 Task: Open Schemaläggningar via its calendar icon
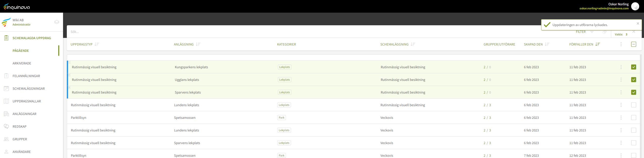click(6, 88)
